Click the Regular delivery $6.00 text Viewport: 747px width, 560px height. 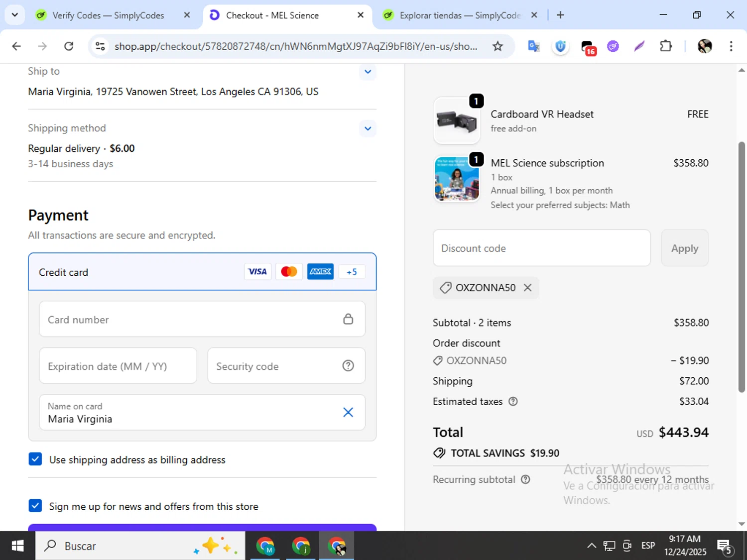(81, 148)
